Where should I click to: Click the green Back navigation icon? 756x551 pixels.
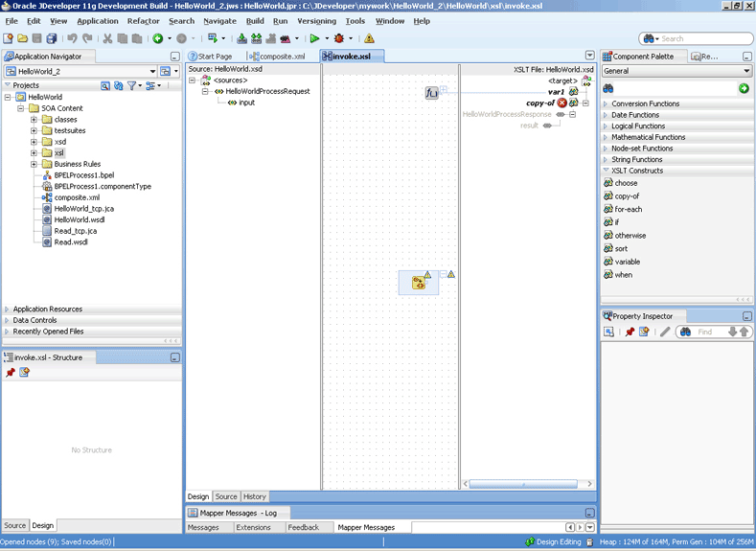[158, 38]
